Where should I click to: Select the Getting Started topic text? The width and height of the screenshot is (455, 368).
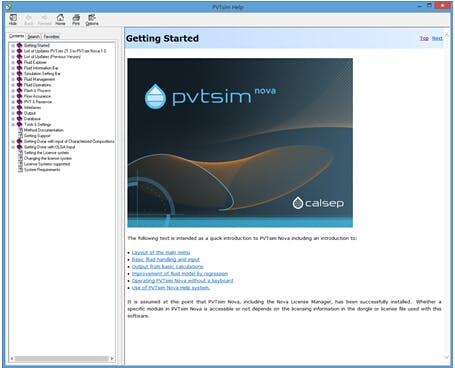coord(37,45)
